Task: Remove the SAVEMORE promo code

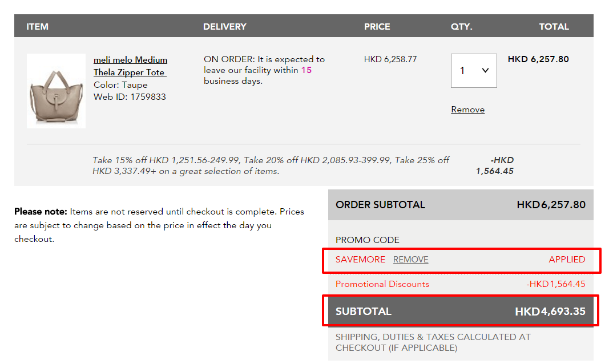Action: coord(410,259)
